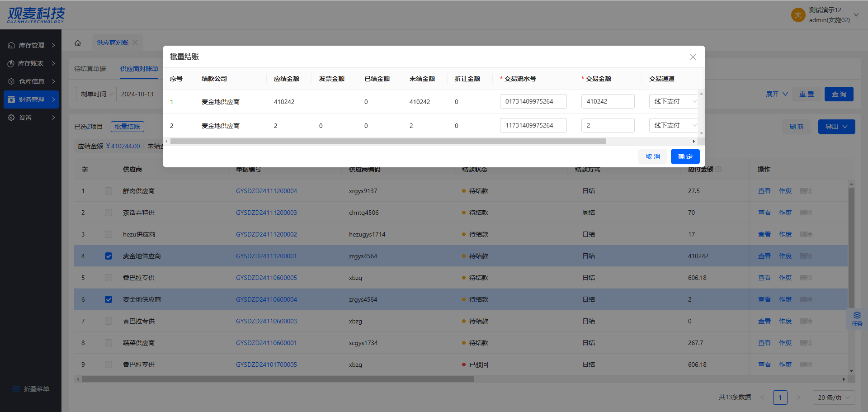Open the 任务 floating panel icon

[x=857, y=319]
